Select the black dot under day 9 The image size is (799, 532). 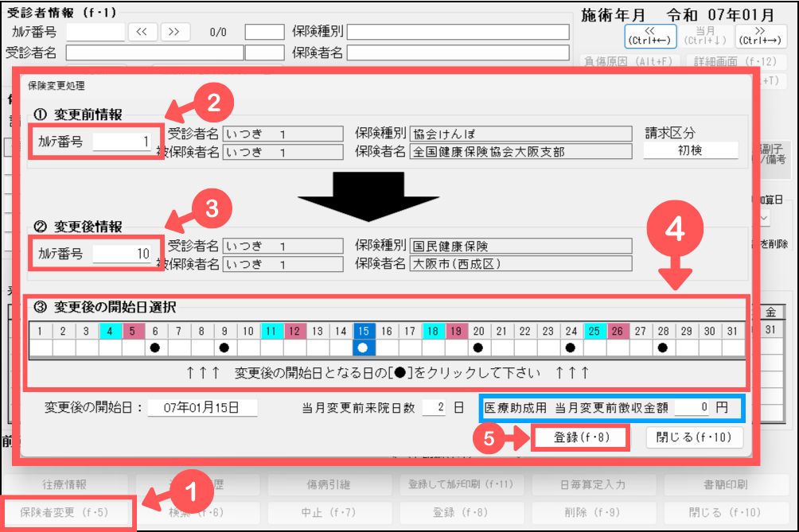[x=224, y=348]
